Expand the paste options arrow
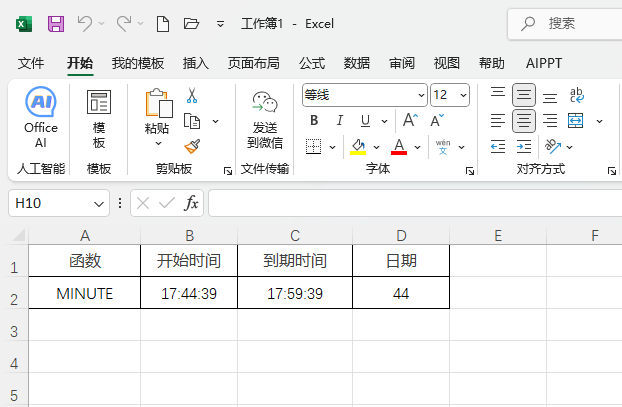This screenshot has width=622, height=407. [158, 143]
